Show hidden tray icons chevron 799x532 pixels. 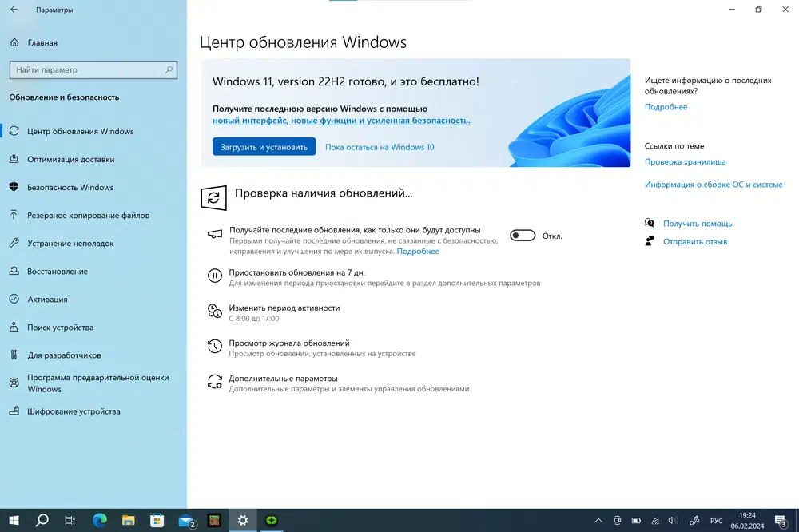[x=598, y=520]
